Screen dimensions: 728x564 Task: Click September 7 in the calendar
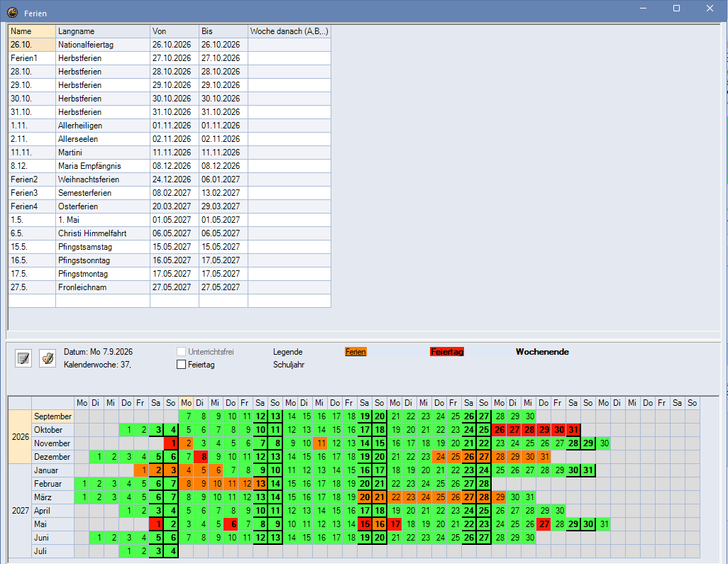[x=186, y=416]
